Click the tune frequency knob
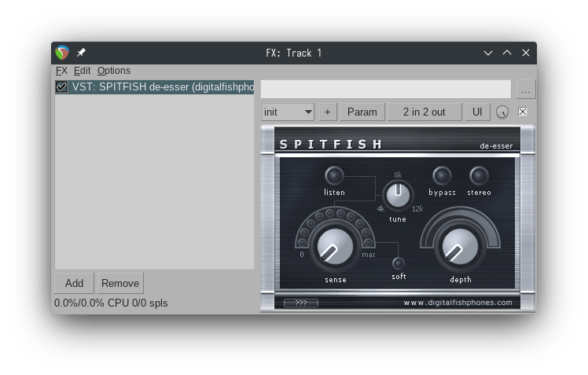588x375 pixels. [398, 195]
